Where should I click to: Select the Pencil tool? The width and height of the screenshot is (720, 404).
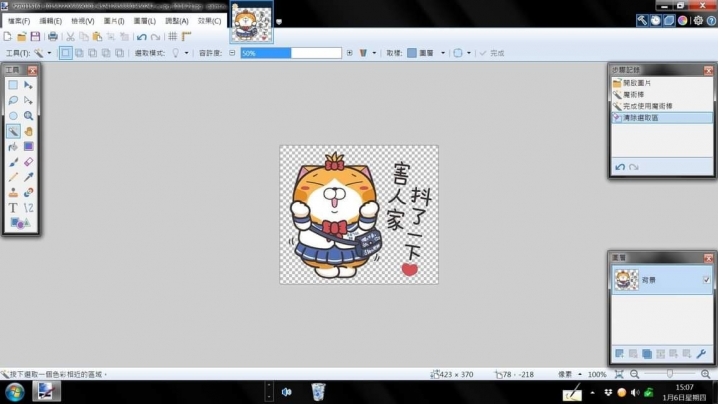pyautogui.click(x=13, y=177)
